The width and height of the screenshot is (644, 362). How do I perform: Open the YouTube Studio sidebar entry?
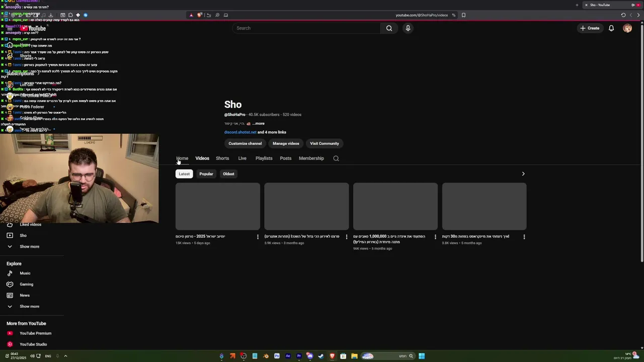(x=33, y=344)
